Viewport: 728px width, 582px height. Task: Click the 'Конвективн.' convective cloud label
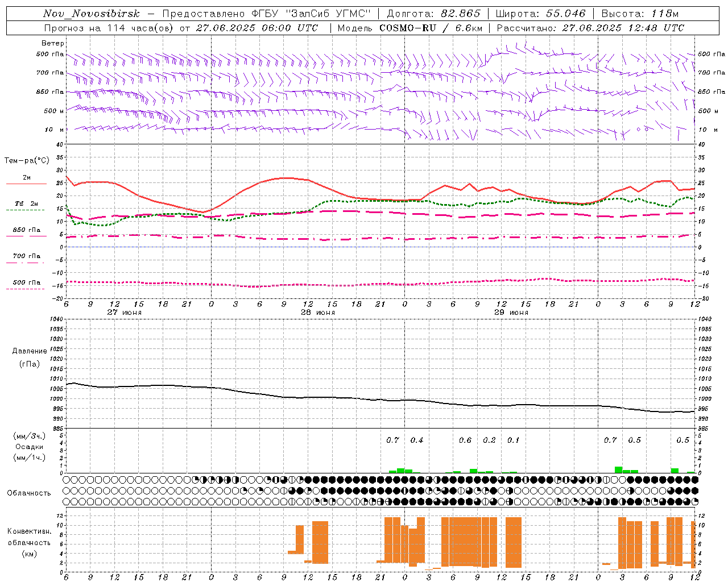(29, 531)
